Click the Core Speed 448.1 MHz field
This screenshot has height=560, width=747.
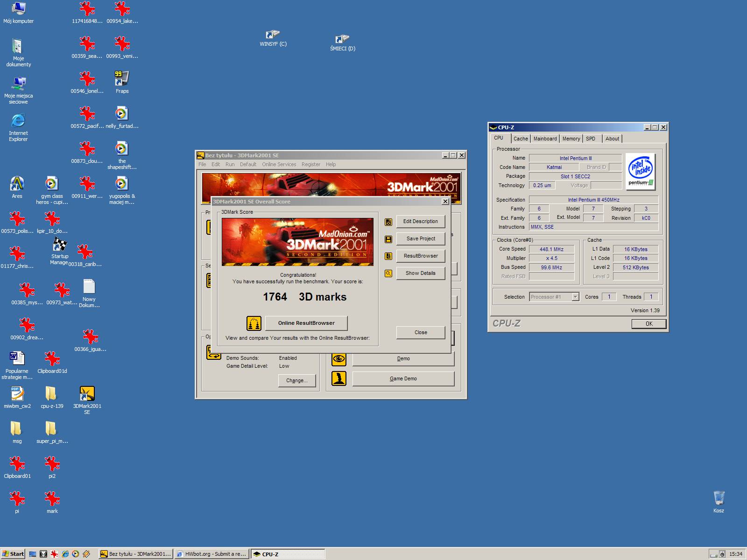click(x=551, y=249)
